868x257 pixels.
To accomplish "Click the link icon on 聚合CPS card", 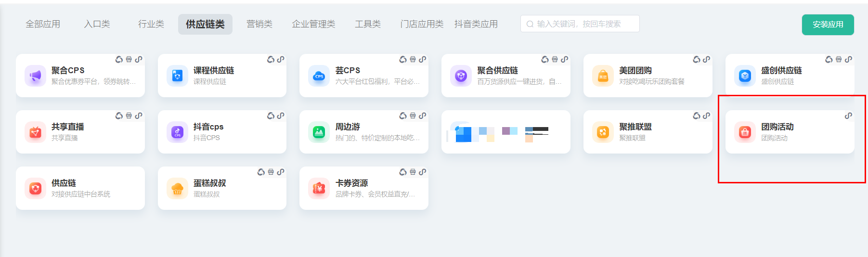I will (139, 60).
